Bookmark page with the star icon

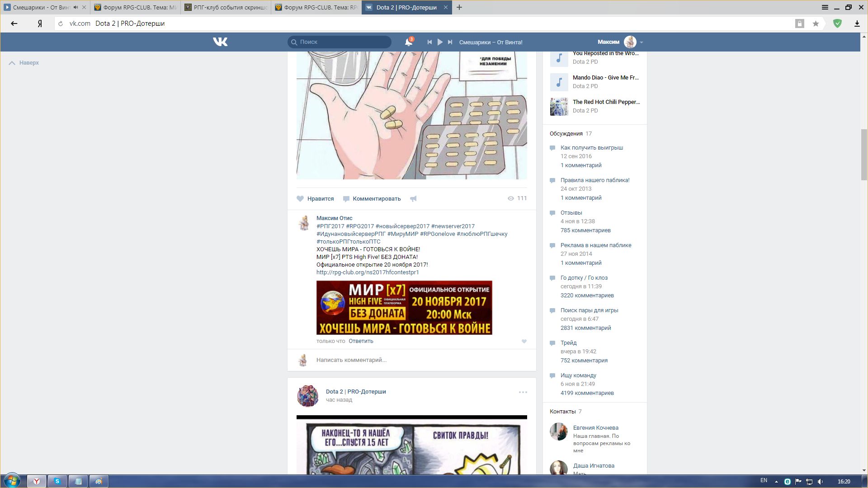pyautogui.click(x=816, y=23)
